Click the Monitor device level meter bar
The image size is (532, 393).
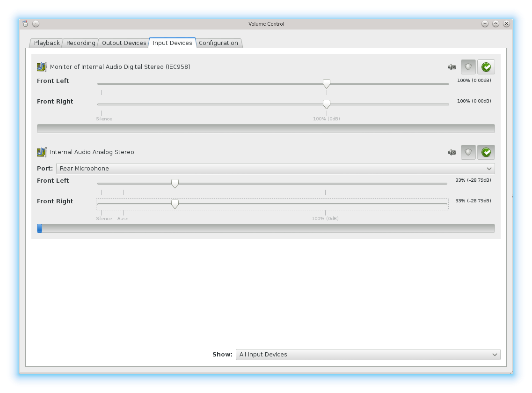coord(266,128)
